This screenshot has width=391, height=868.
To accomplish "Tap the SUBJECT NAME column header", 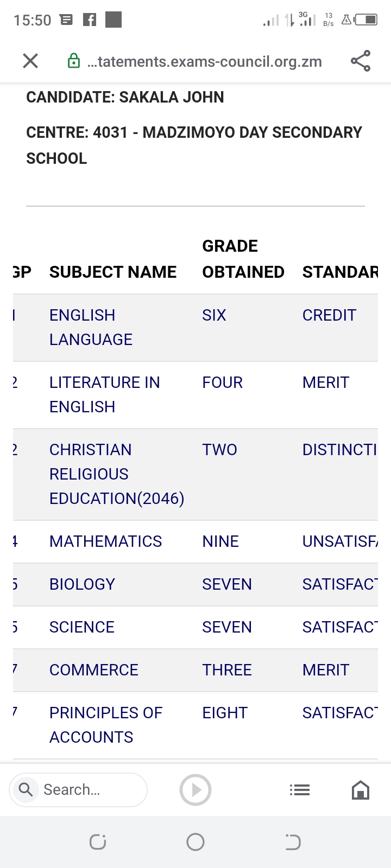I will tap(113, 272).
